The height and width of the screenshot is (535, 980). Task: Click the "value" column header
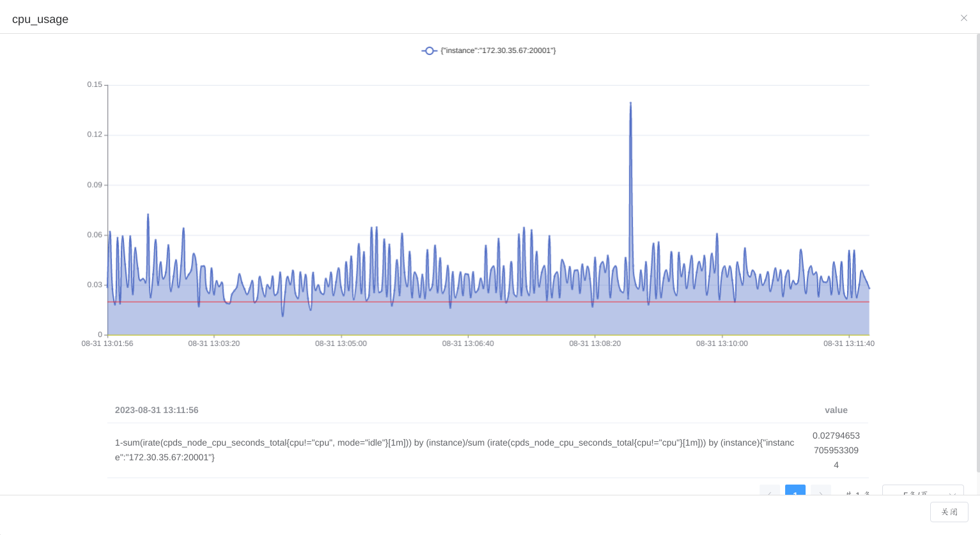[836, 410]
